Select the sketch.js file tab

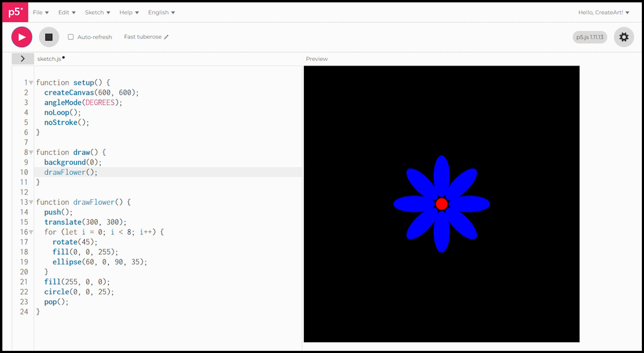[x=49, y=59]
